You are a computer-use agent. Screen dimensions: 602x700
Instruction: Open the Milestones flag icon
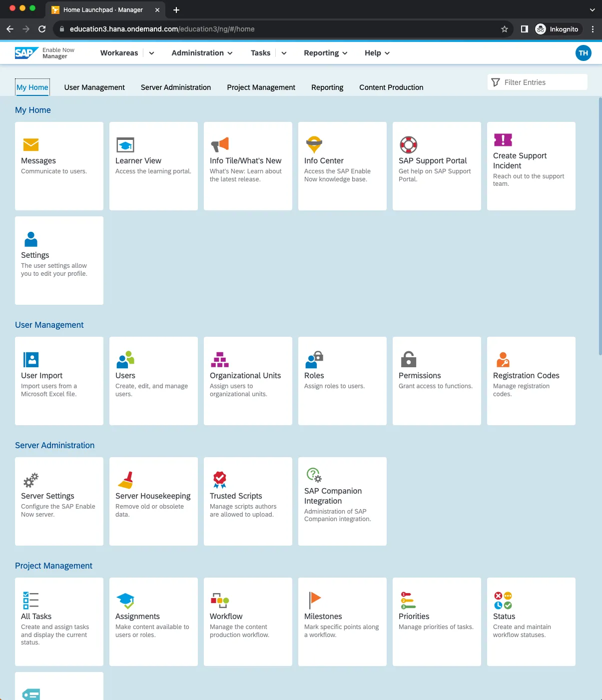click(x=314, y=600)
